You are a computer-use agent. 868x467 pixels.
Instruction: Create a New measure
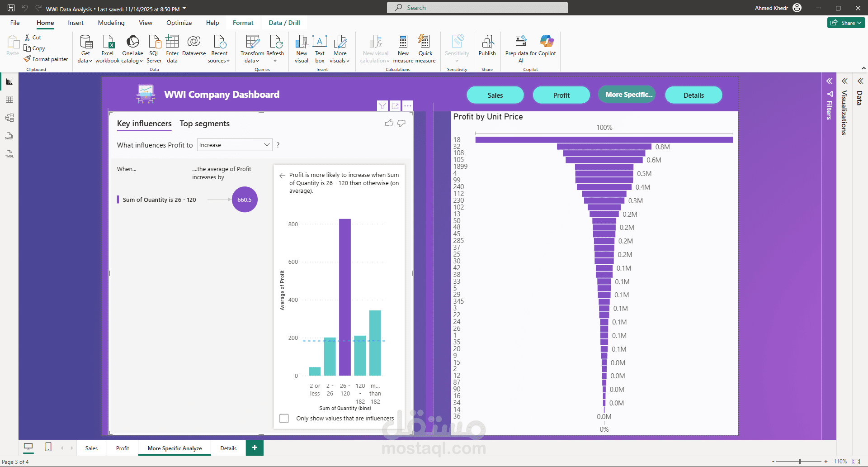click(403, 49)
